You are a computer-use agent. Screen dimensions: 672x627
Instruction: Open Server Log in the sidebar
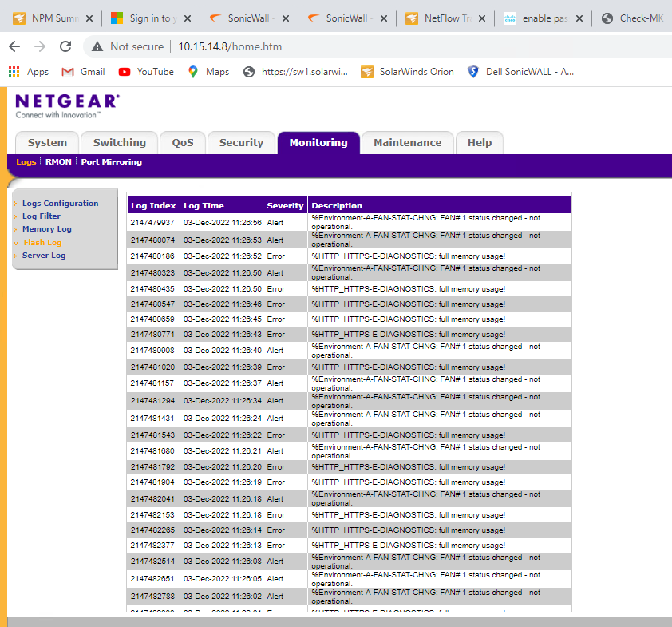(44, 256)
